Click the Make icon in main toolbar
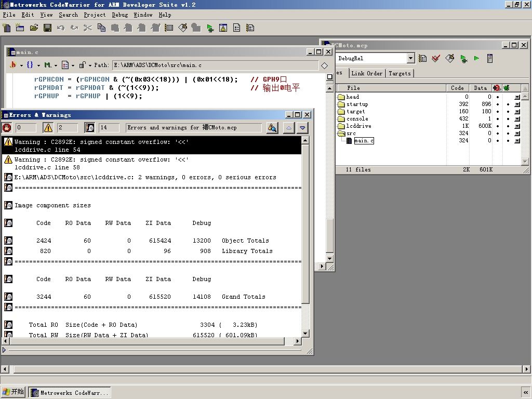This screenshot has height=399, width=532. pos(182,28)
